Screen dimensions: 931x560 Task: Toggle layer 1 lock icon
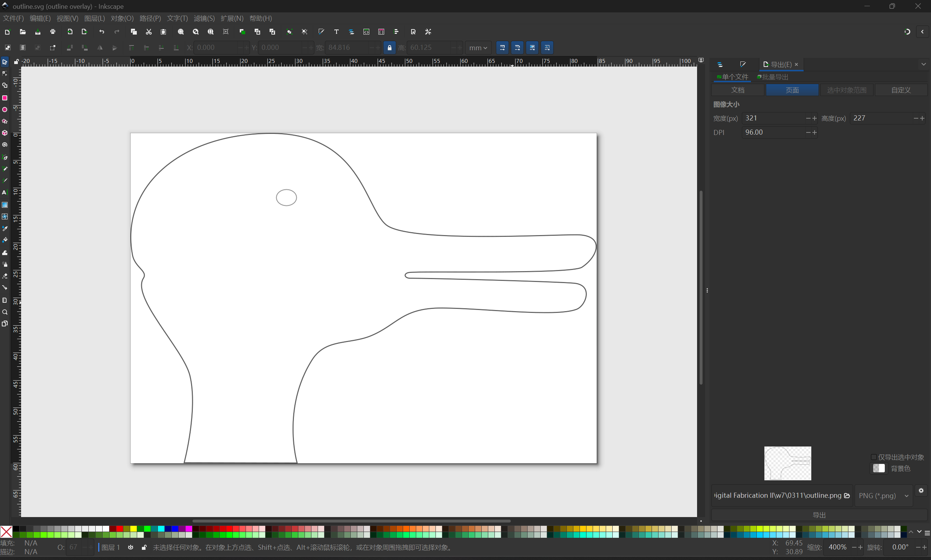pyautogui.click(x=144, y=547)
